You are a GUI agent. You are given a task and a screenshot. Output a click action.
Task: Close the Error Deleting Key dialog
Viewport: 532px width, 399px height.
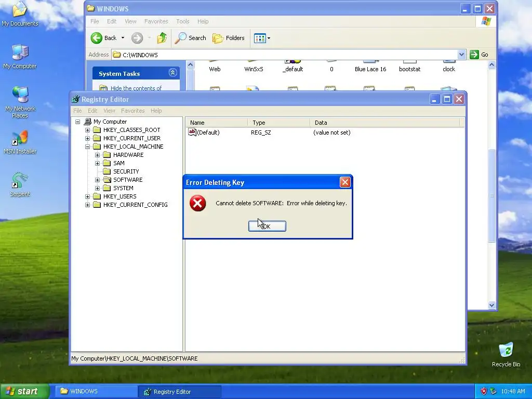pos(345,182)
